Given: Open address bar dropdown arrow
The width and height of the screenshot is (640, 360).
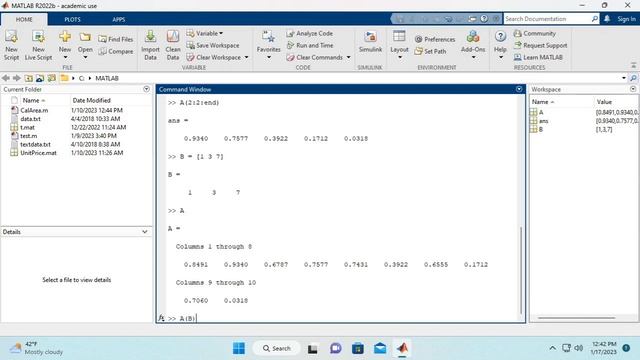Looking at the screenshot, I should [x=624, y=78].
